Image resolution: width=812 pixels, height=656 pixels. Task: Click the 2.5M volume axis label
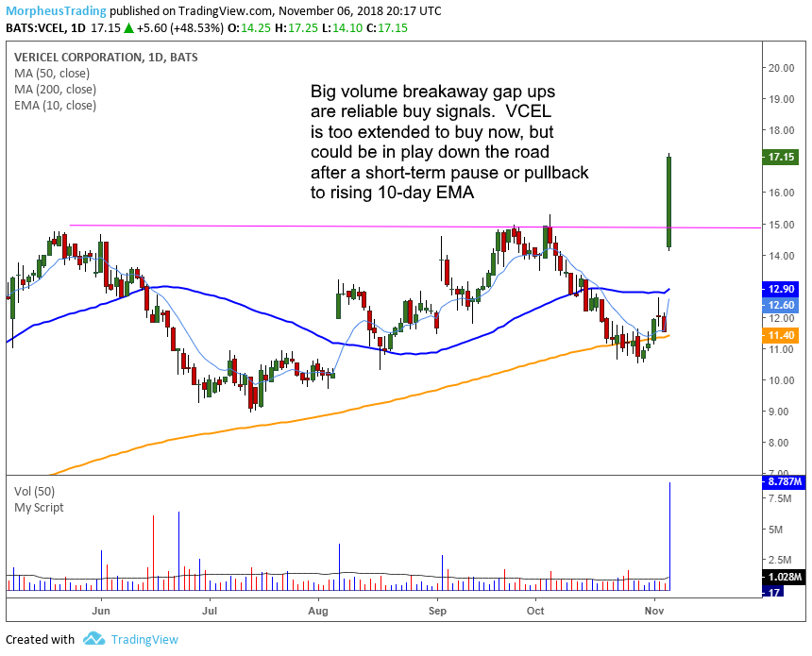(x=780, y=560)
